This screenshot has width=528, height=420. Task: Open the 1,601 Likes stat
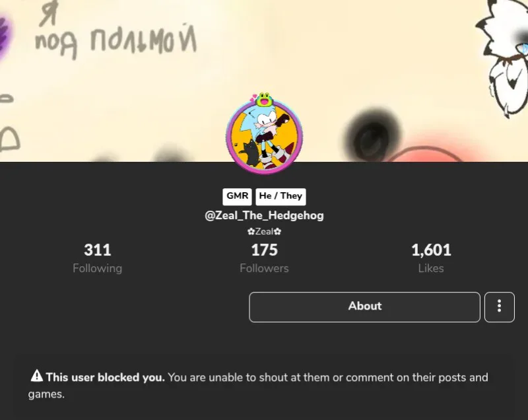coord(431,258)
